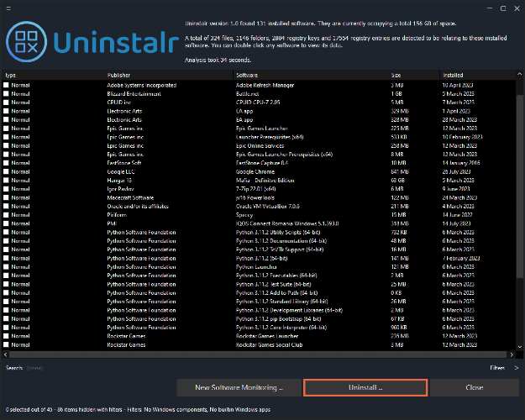Screen dimensions: 525x420
Task: Click publisher Hangar 13
Action: [119, 181]
